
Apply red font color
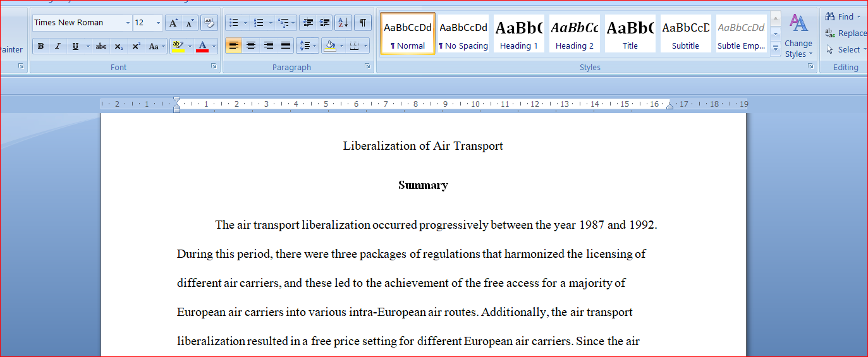tap(202, 46)
